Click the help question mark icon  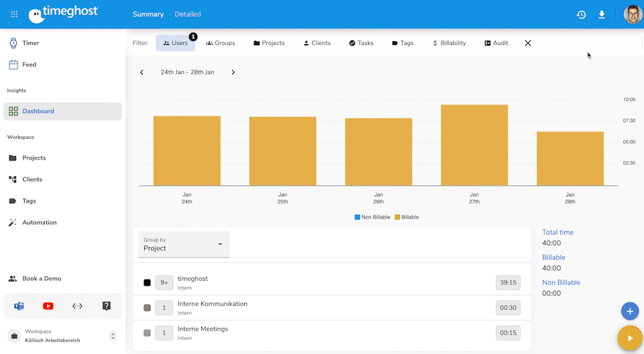[107, 306]
